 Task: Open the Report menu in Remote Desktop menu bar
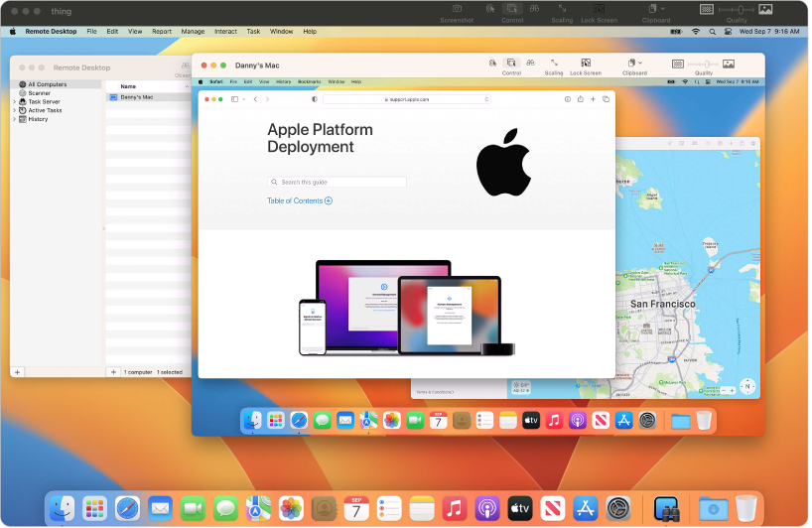(x=162, y=32)
